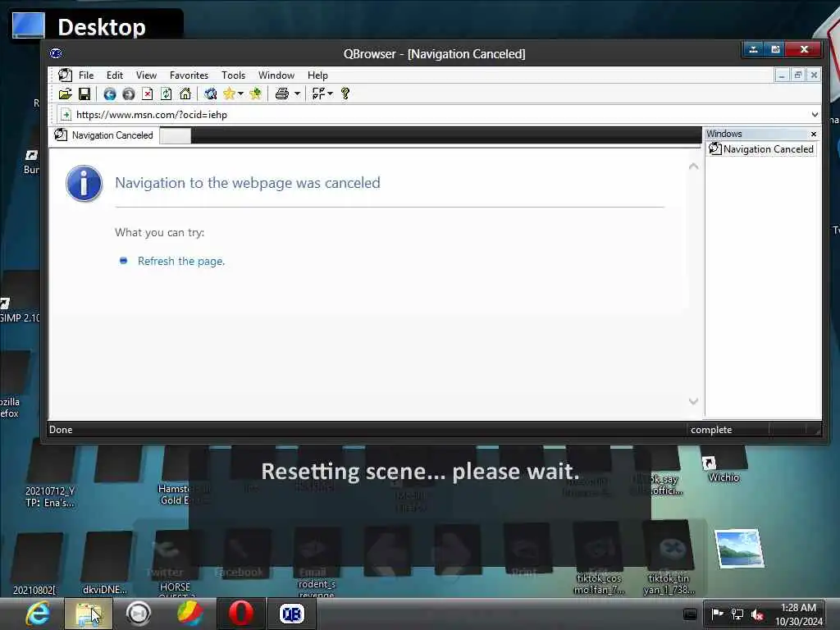
Task: Open the Window menu
Action: [276, 75]
